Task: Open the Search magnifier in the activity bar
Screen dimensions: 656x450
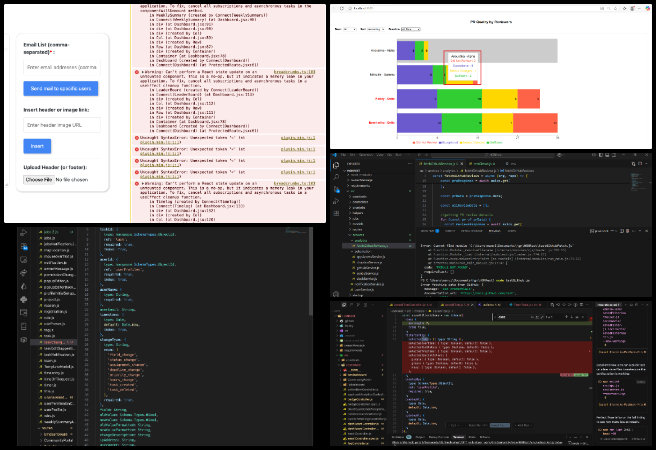Action: [x=337, y=177]
